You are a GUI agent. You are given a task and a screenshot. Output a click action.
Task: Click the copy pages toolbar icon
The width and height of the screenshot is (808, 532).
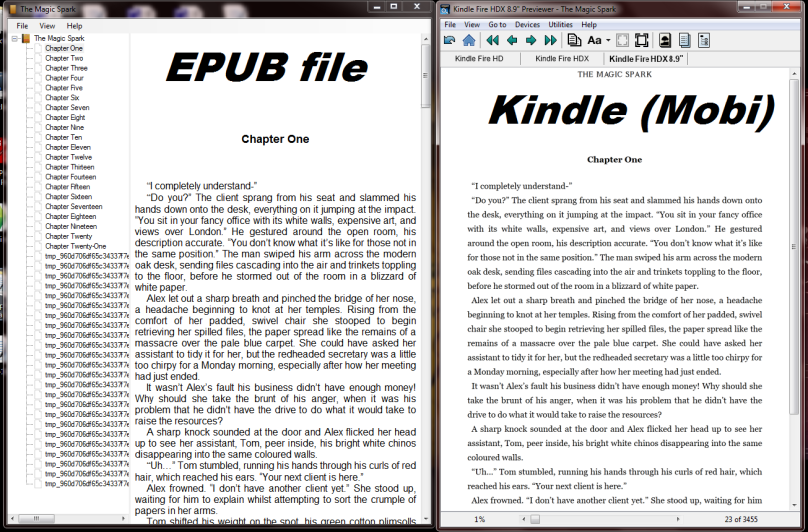[574, 40]
